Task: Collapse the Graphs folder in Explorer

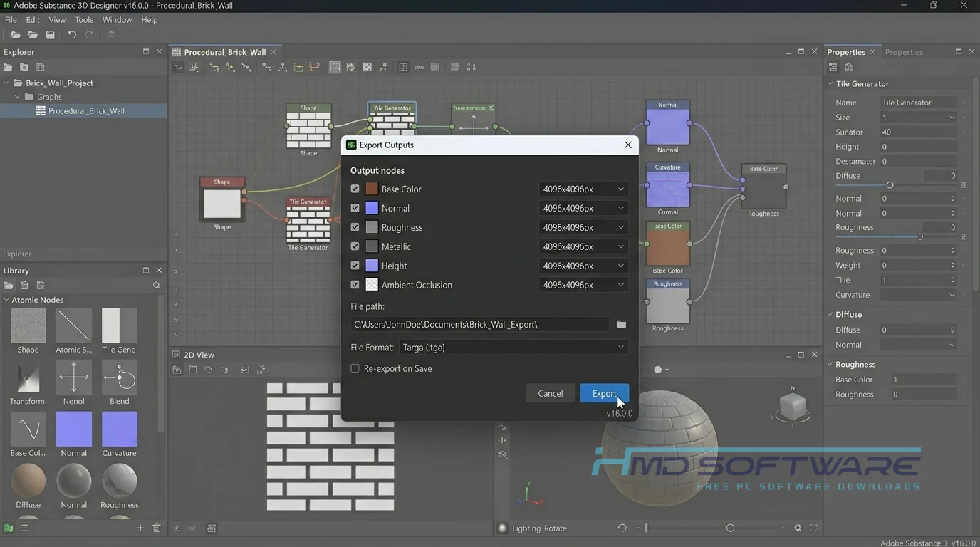Action: pos(18,97)
